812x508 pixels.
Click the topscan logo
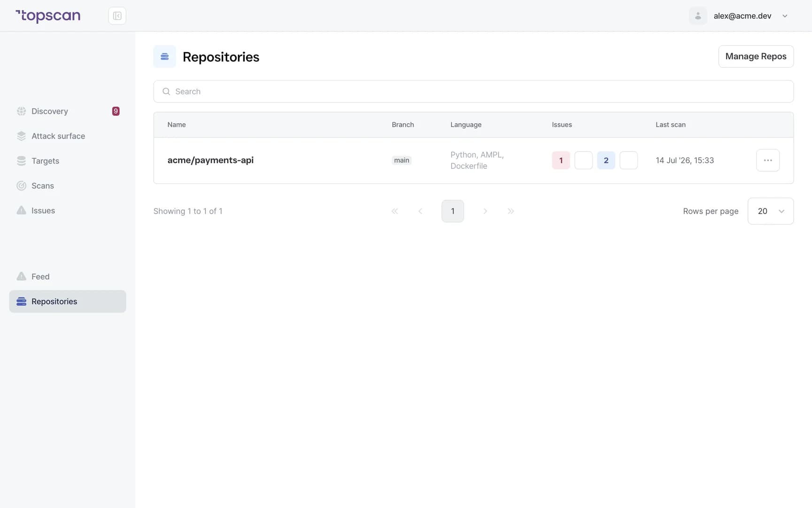click(x=48, y=16)
